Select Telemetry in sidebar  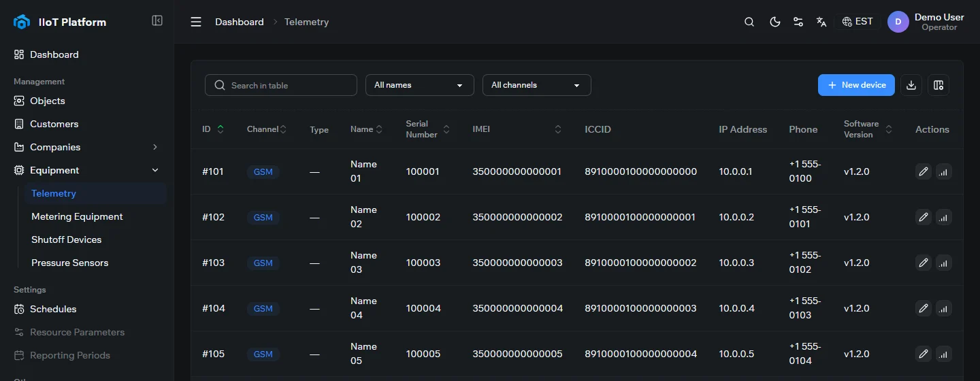95,193
